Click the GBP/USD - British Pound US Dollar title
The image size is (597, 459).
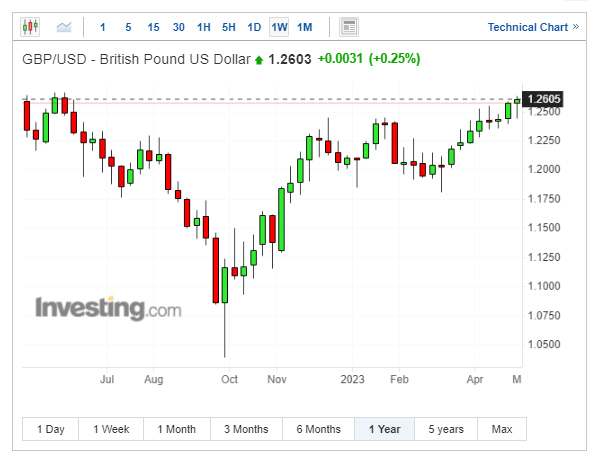coord(136,59)
